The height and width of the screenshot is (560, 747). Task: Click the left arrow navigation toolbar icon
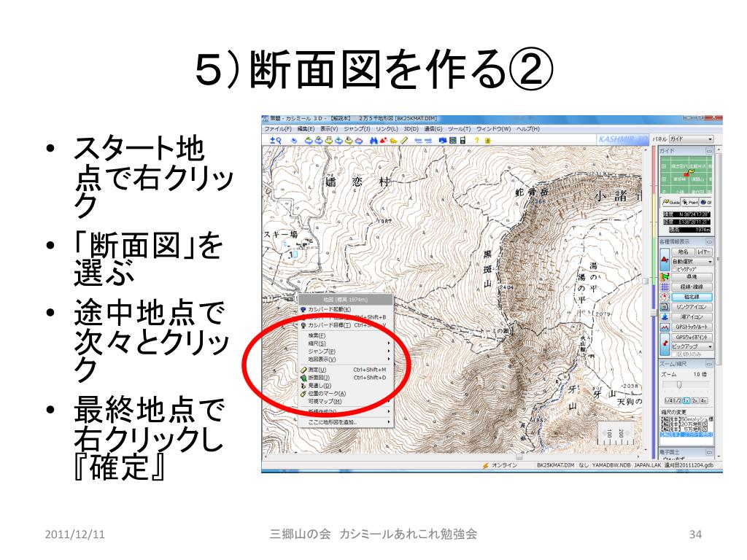(419, 141)
